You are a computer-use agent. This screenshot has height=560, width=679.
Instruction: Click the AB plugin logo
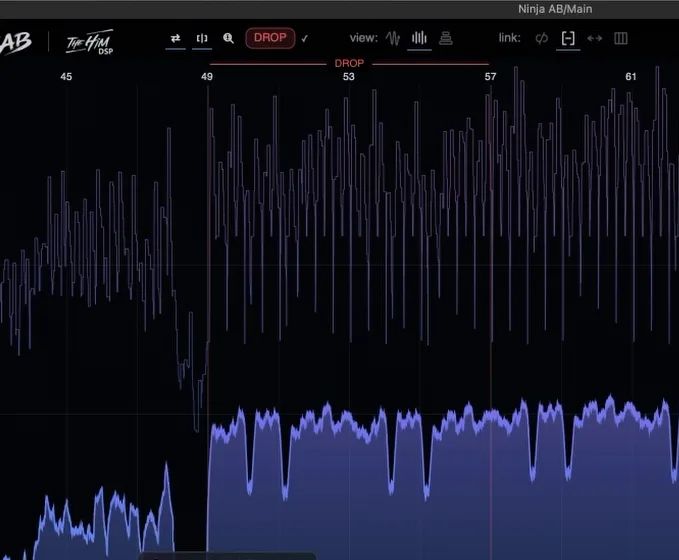(16, 42)
